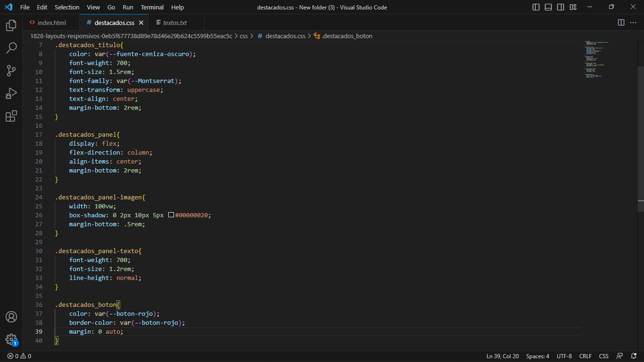Open the Edit menu

(x=42, y=7)
